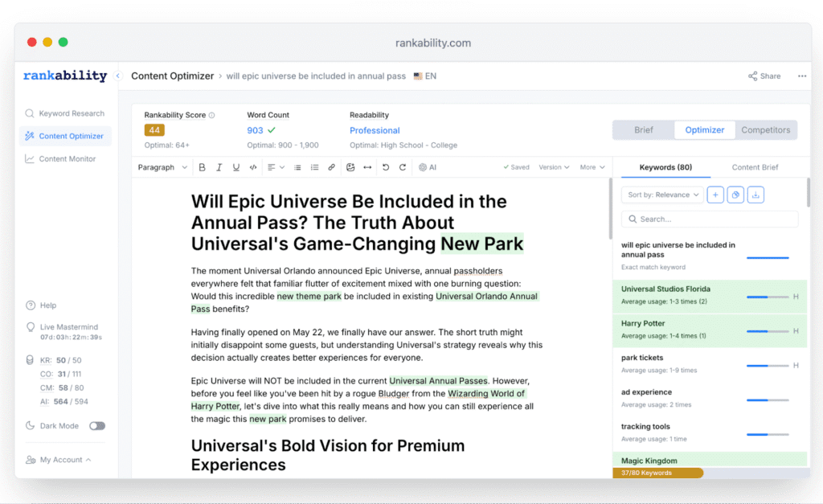Image resolution: width=823 pixels, height=504 pixels.
Task: Click the 903 word count value
Action: tap(255, 130)
